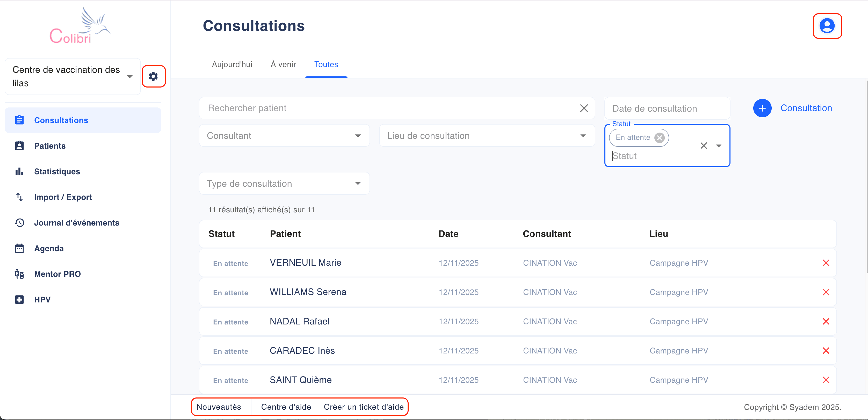The width and height of the screenshot is (868, 420).
Task: Click the Patient column header
Action: tap(285, 234)
